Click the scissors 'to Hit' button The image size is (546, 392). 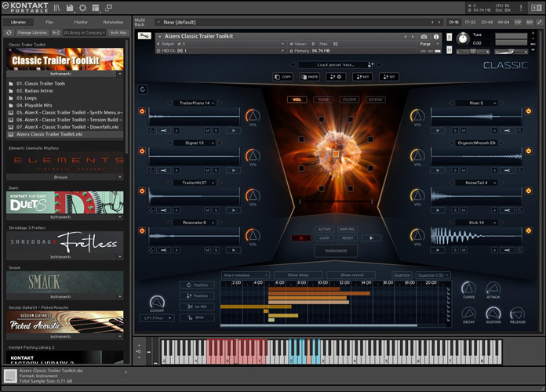coord(196,307)
